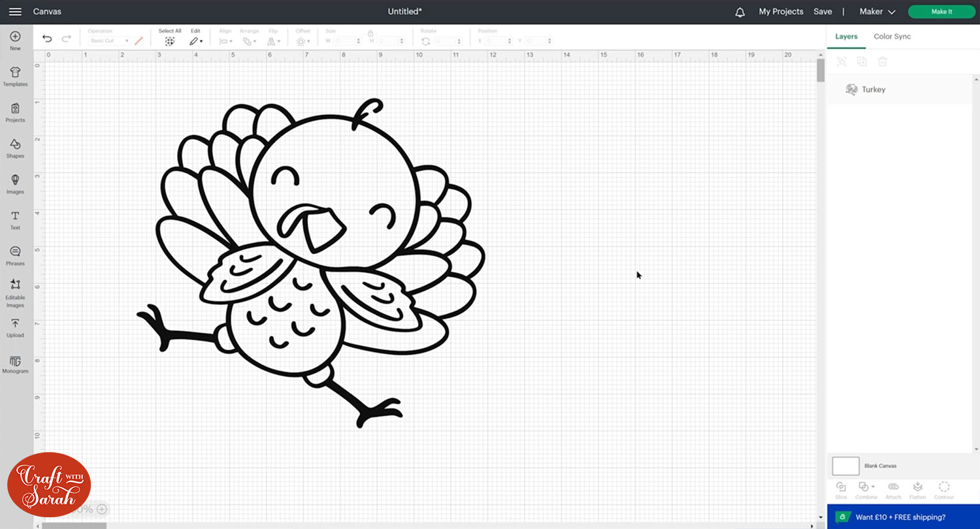Screen dimensions: 980x529
Task: Click the Rotate angle input field
Action: click(448, 41)
